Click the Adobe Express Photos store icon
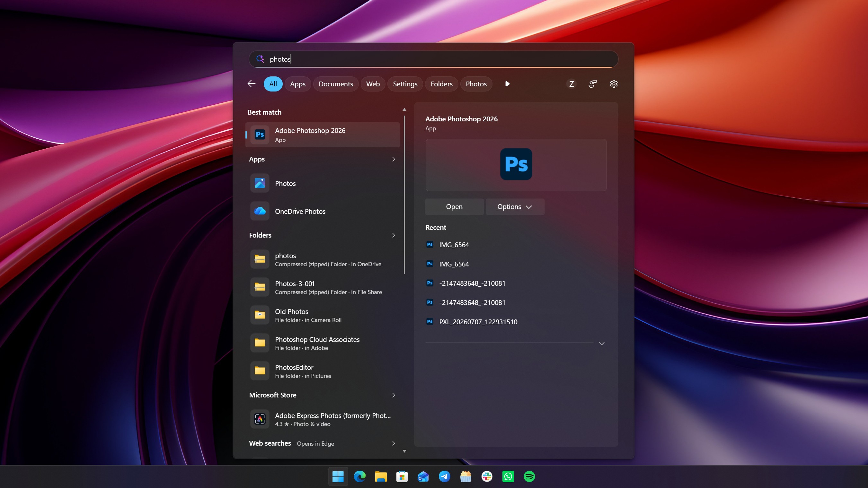Image resolution: width=868 pixels, height=488 pixels. pyautogui.click(x=260, y=419)
